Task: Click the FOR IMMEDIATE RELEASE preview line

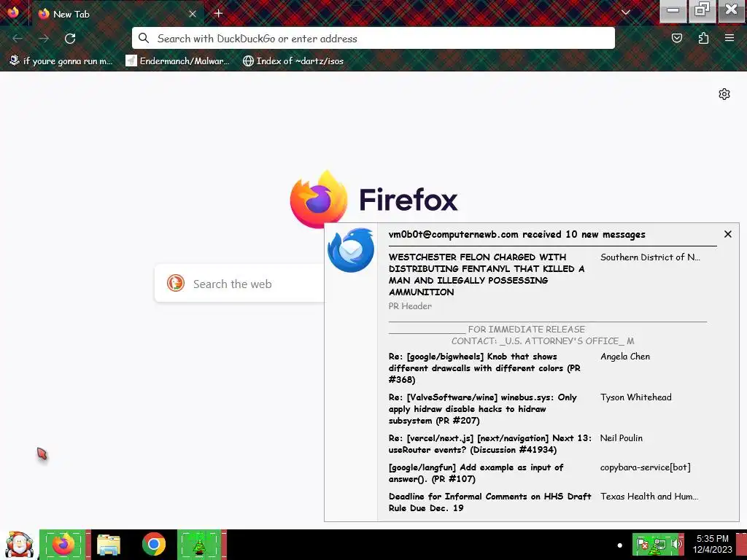Action: tap(526, 329)
